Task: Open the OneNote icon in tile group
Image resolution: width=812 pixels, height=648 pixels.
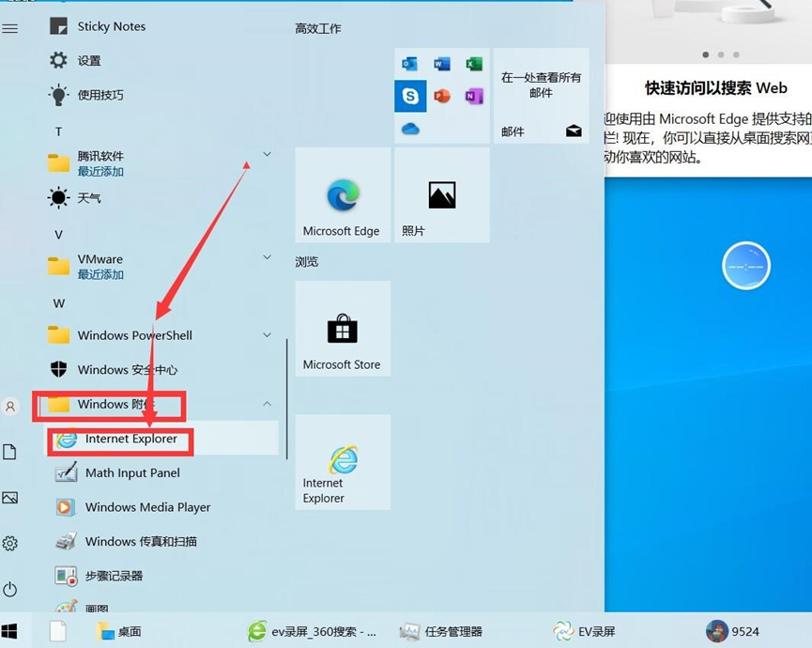Action: click(x=474, y=96)
